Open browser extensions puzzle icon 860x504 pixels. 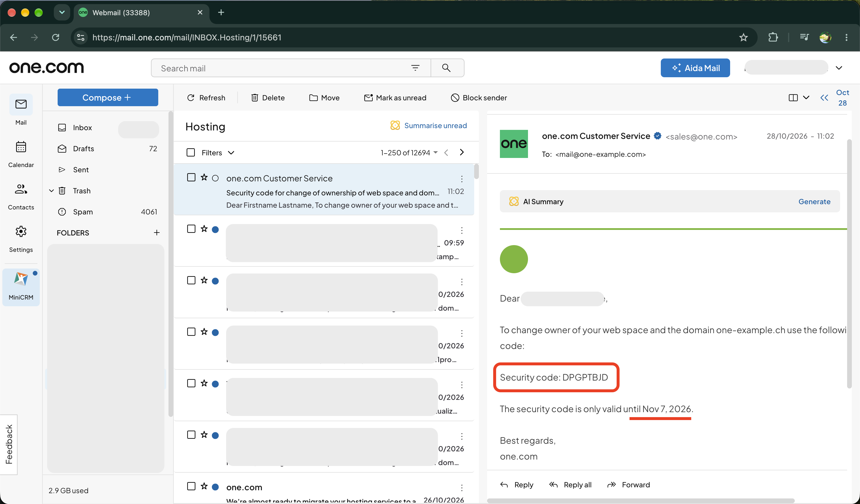(x=773, y=37)
